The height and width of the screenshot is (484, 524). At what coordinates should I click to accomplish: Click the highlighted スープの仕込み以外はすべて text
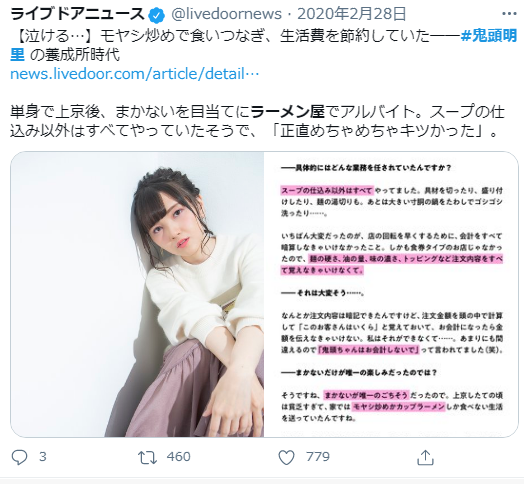coord(326,191)
